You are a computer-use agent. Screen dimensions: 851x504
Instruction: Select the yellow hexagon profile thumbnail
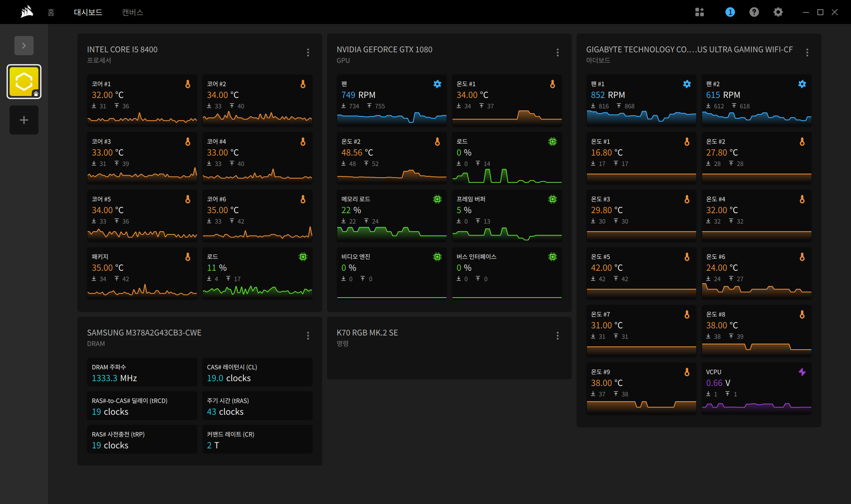coord(24,82)
